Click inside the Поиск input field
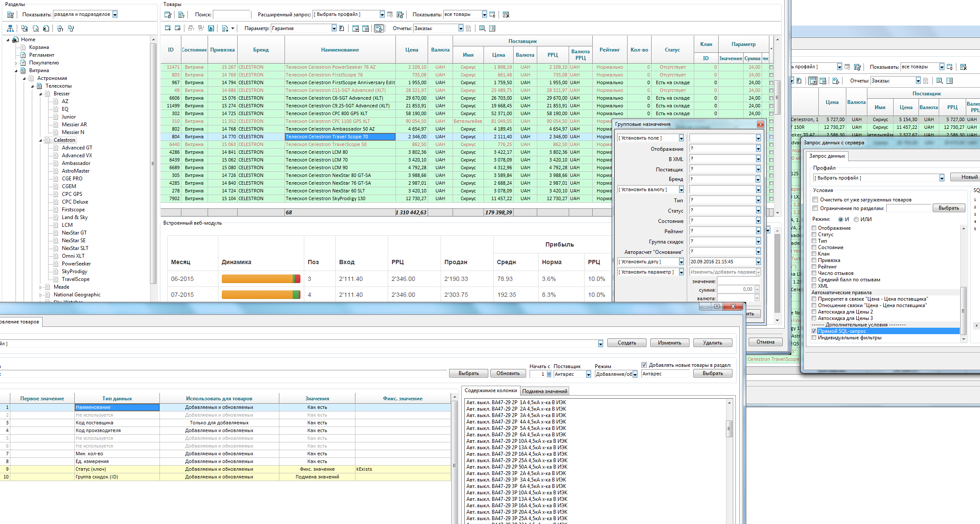The width and height of the screenshot is (980, 524). click(x=231, y=14)
